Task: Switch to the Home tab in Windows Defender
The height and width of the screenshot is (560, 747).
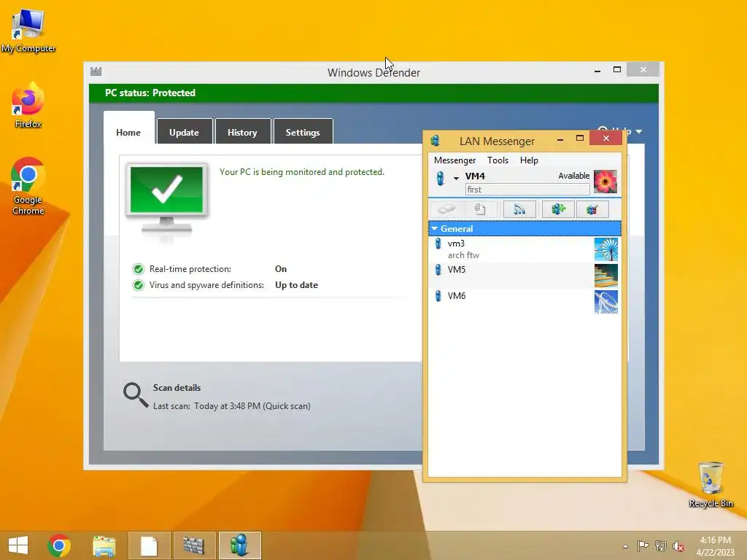Action: (x=128, y=133)
